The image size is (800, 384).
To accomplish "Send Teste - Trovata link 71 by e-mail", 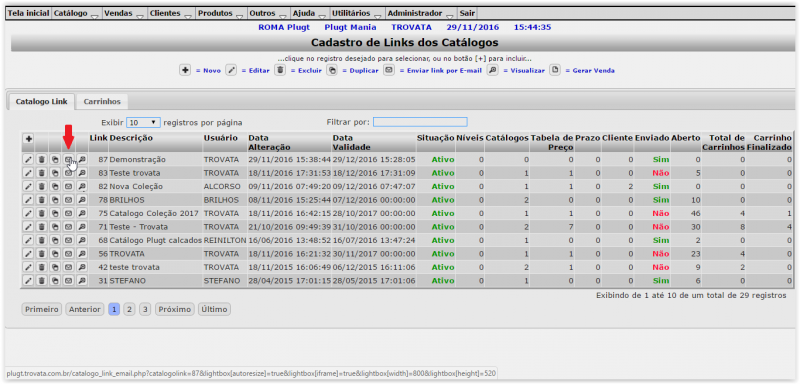I will pos(68,227).
